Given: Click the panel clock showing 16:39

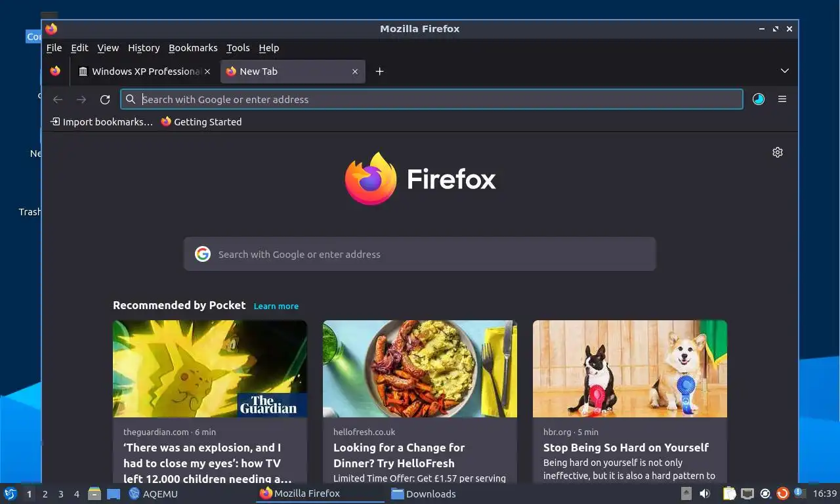Looking at the screenshot, I should pos(825,493).
